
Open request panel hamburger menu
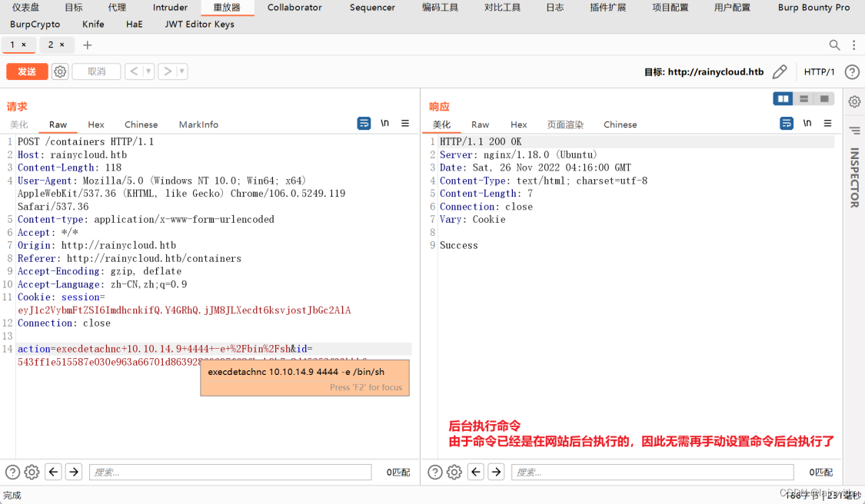(x=405, y=124)
